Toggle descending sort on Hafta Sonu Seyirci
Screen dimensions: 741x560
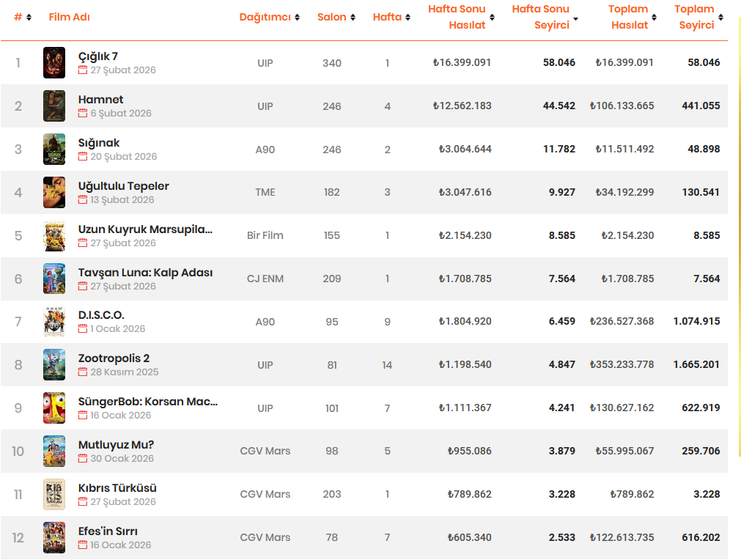(575, 19)
